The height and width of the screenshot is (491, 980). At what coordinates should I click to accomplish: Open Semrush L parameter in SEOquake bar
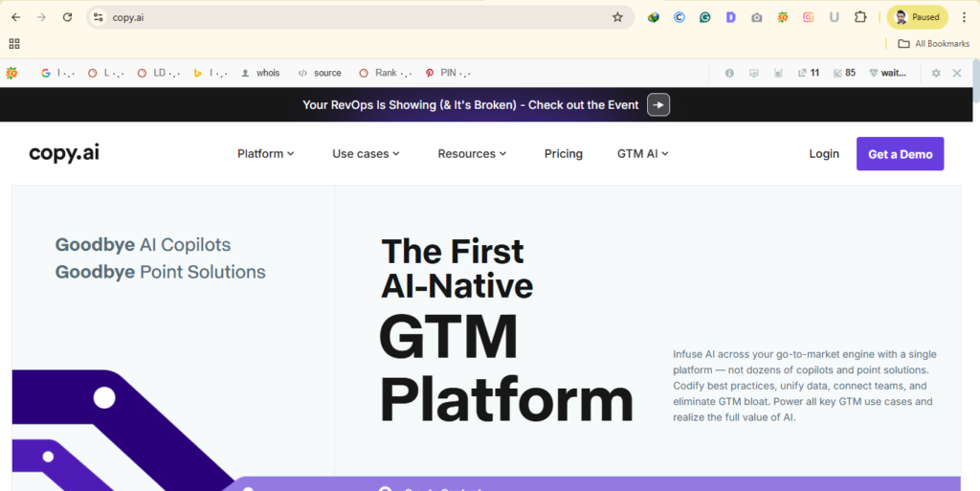[105, 73]
